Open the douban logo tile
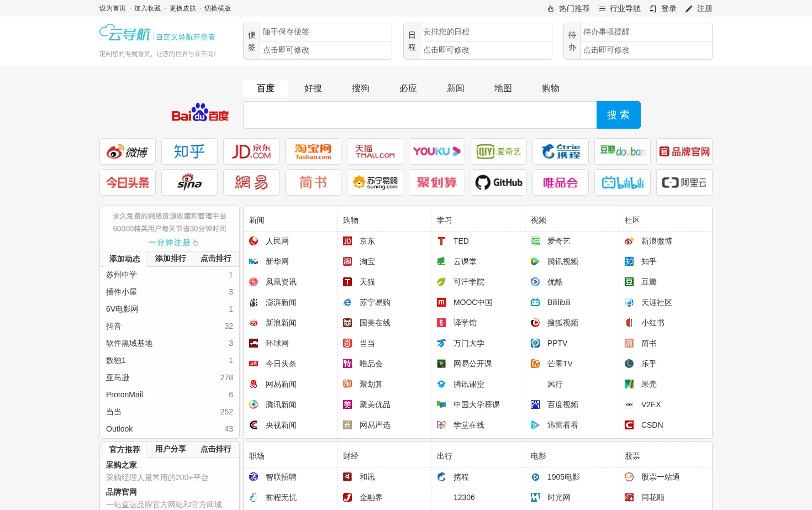This screenshot has width=812, height=510. click(x=623, y=151)
